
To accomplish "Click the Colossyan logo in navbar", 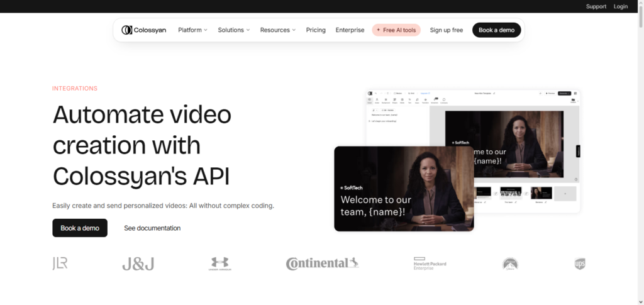I will pos(144,30).
